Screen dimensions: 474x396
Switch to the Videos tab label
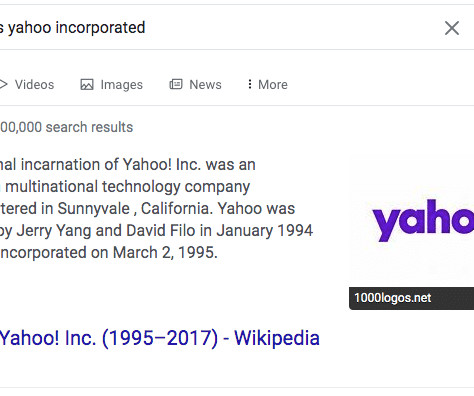[x=34, y=84]
